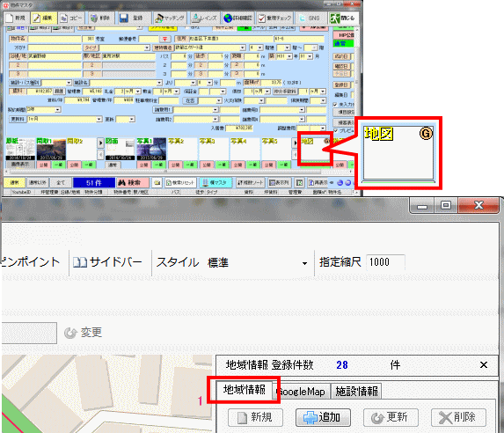Open the マッチング matching tool

point(170,18)
